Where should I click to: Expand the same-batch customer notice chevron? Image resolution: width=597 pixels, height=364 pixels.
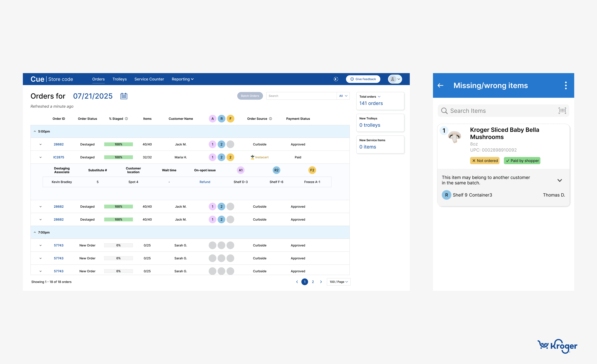[x=560, y=180]
